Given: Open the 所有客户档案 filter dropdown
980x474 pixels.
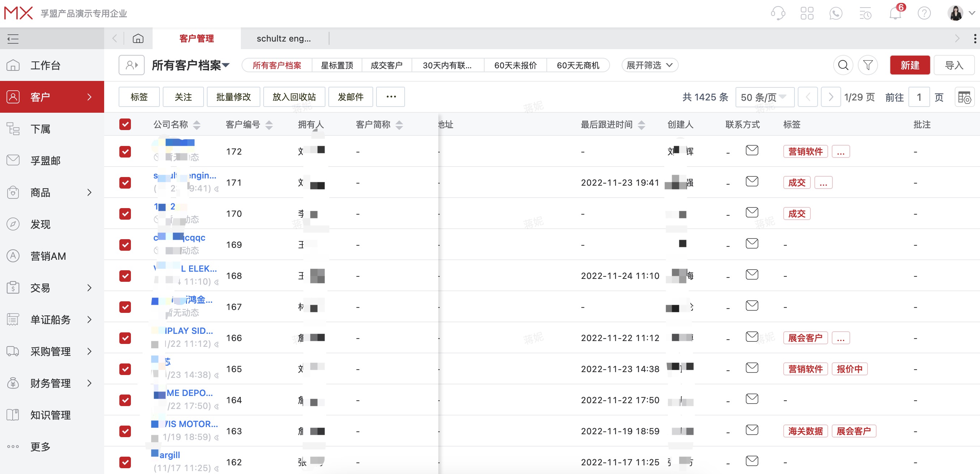Looking at the screenshot, I should tap(189, 65).
